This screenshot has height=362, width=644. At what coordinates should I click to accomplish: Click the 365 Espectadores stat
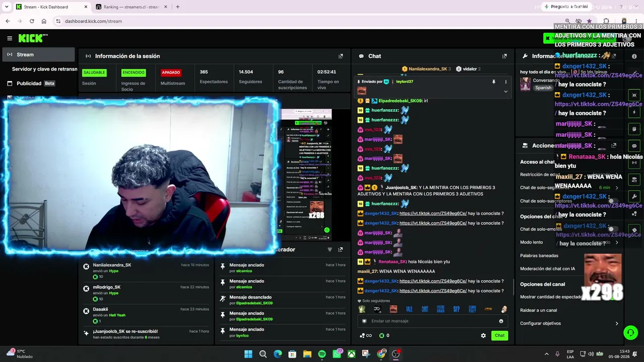213,77
